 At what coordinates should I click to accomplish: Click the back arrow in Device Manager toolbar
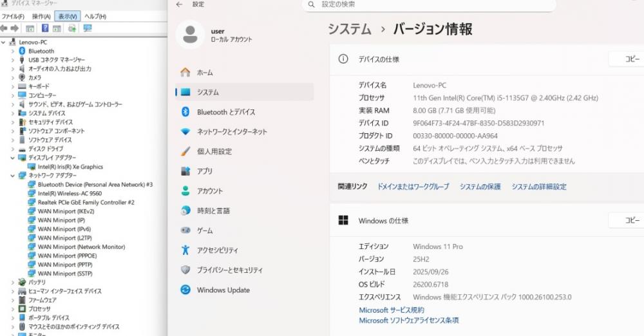4,28
